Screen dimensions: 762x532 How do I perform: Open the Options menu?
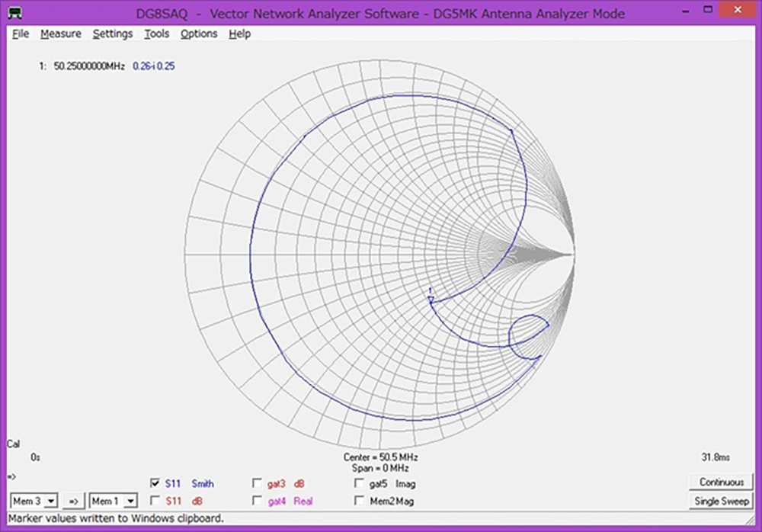pos(199,34)
